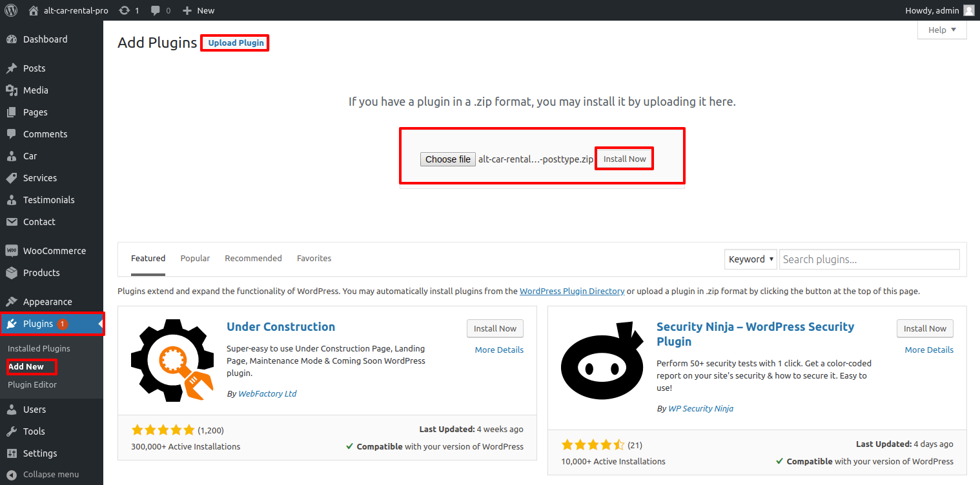Screen dimensions: 980x485
Task: Open More Details for Security Ninja
Action: click(929, 350)
